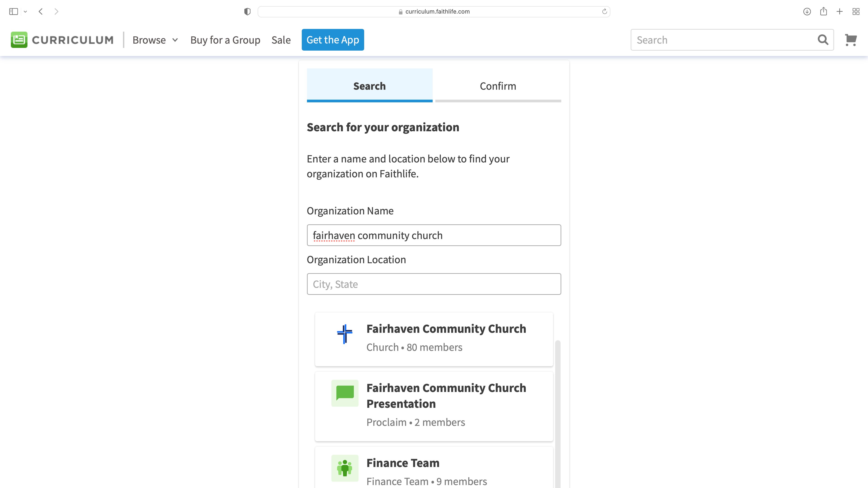This screenshot has width=868, height=488.
Task: Expand the Browse dropdown menu
Action: click(155, 40)
